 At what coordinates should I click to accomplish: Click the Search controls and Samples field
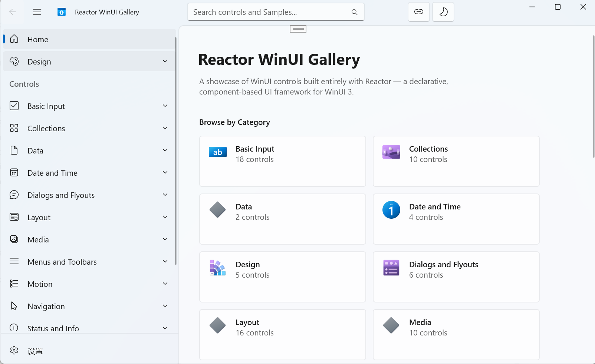(x=276, y=12)
